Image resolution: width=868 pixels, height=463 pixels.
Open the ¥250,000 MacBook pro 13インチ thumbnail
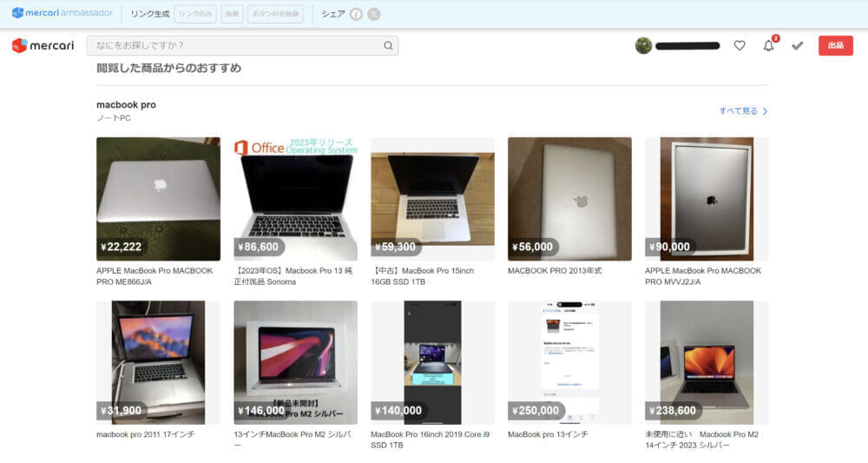coord(569,363)
